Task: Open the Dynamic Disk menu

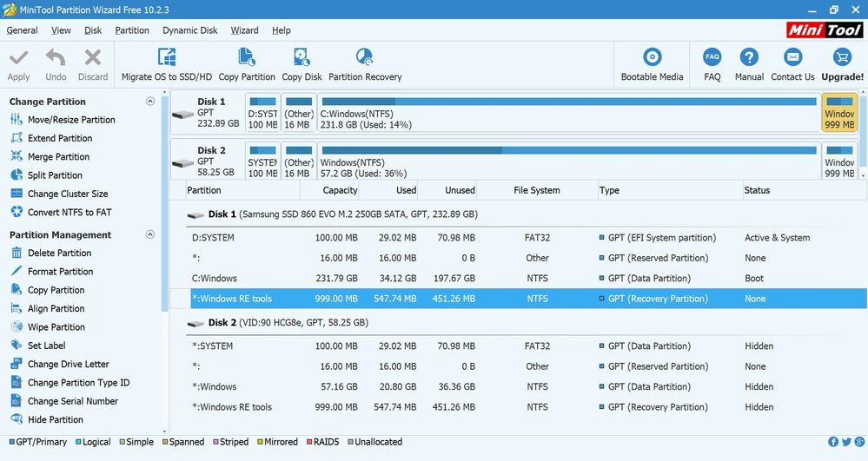Action: tap(189, 30)
